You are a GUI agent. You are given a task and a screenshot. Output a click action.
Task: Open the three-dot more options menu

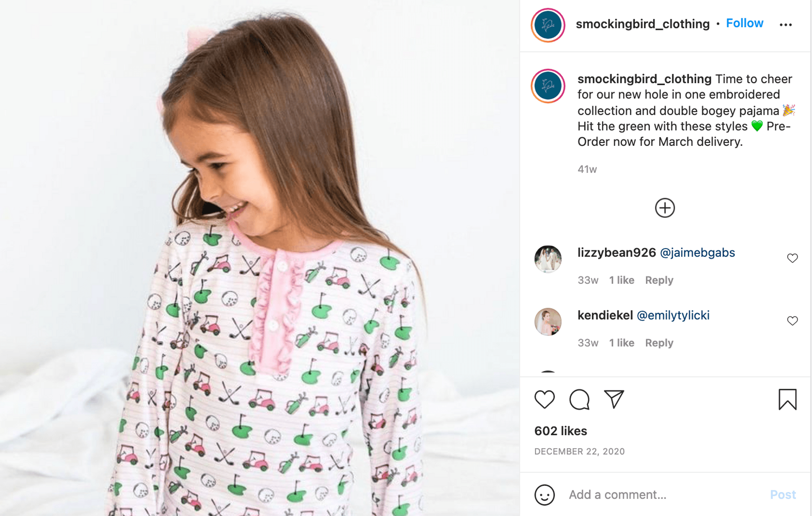pyautogui.click(x=786, y=25)
